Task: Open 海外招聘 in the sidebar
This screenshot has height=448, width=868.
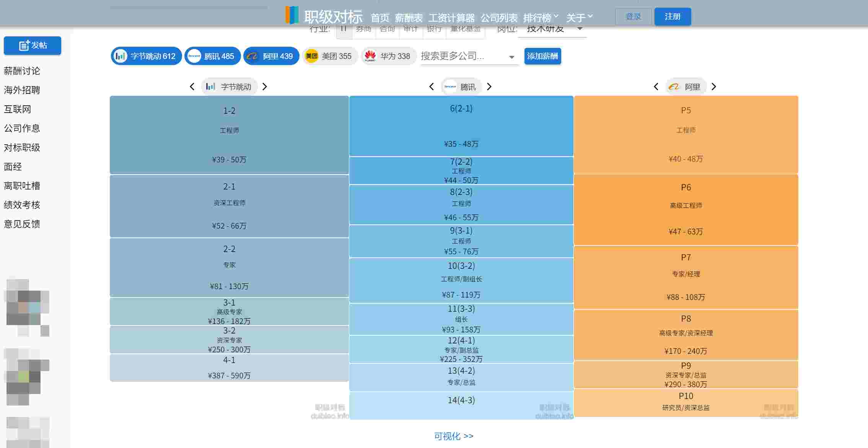Action: pyautogui.click(x=22, y=90)
